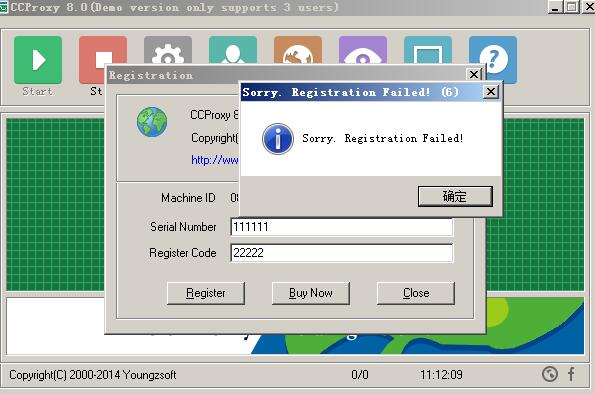Focus the Register Code input field

(342, 253)
